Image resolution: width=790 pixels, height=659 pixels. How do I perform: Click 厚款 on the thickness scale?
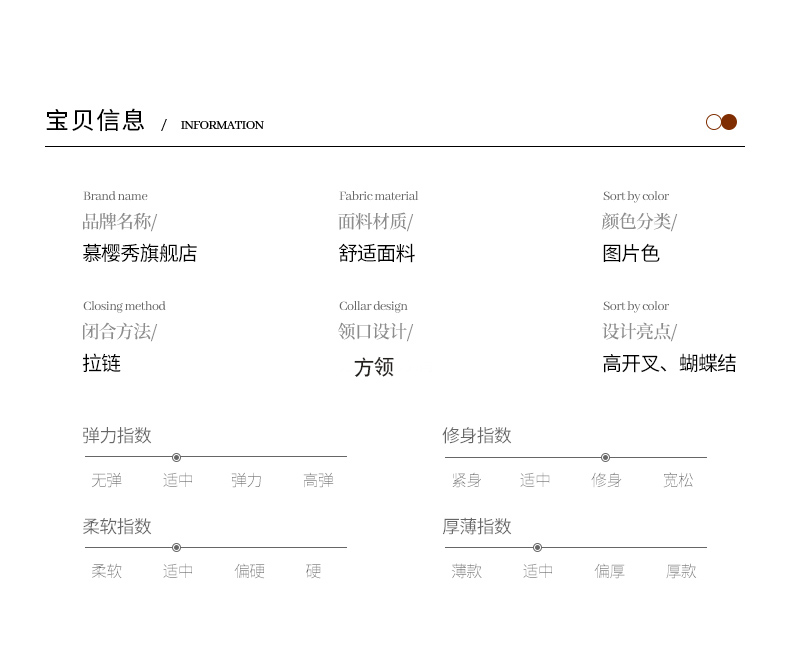pyautogui.click(x=681, y=571)
